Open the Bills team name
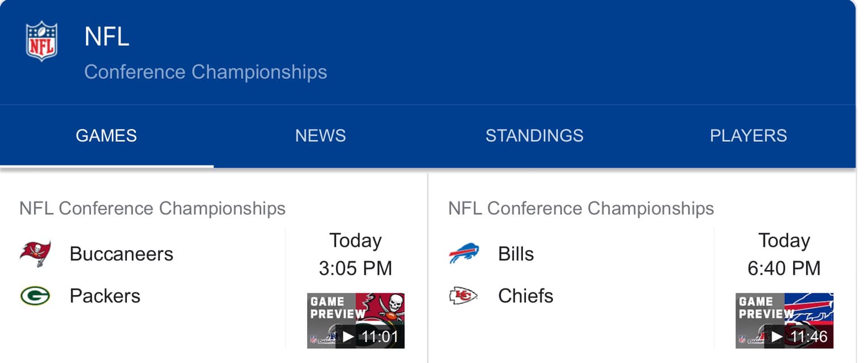The image size is (868, 363). pyautogui.click(x=516, y=254)
